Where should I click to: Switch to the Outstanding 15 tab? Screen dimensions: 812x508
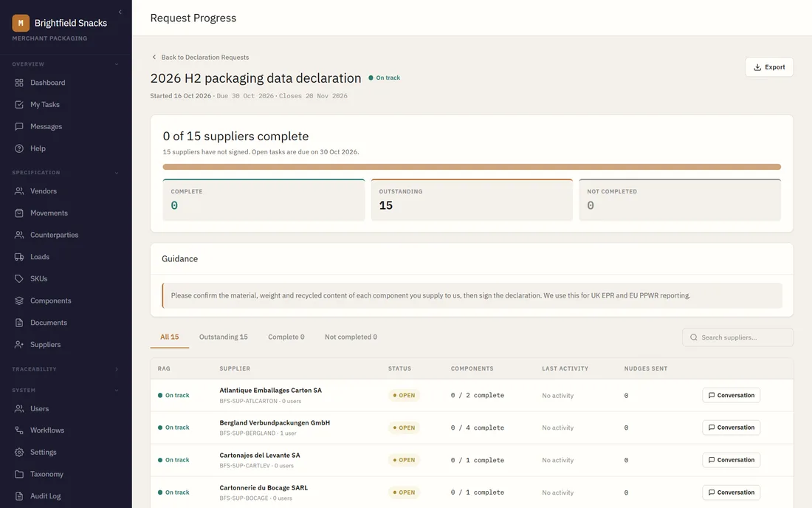click(223, 337)
